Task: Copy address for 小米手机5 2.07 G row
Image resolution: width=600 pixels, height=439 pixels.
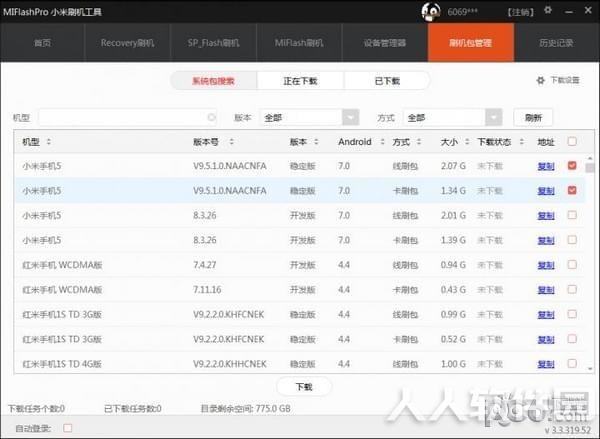Action: pyautogui.click(x=546, y=166)
